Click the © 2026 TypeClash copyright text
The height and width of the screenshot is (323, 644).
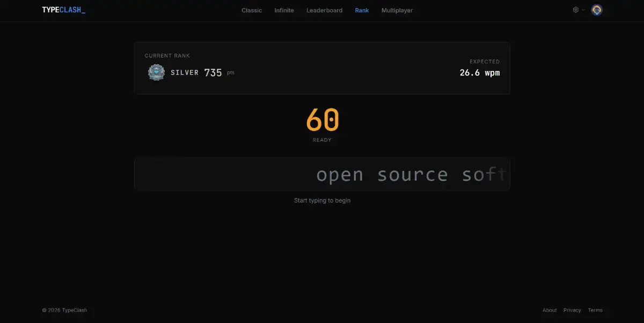[64, 310]
